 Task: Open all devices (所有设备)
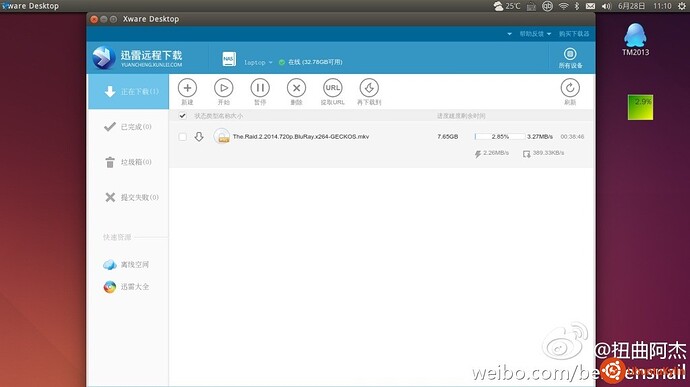click(570, 58)
